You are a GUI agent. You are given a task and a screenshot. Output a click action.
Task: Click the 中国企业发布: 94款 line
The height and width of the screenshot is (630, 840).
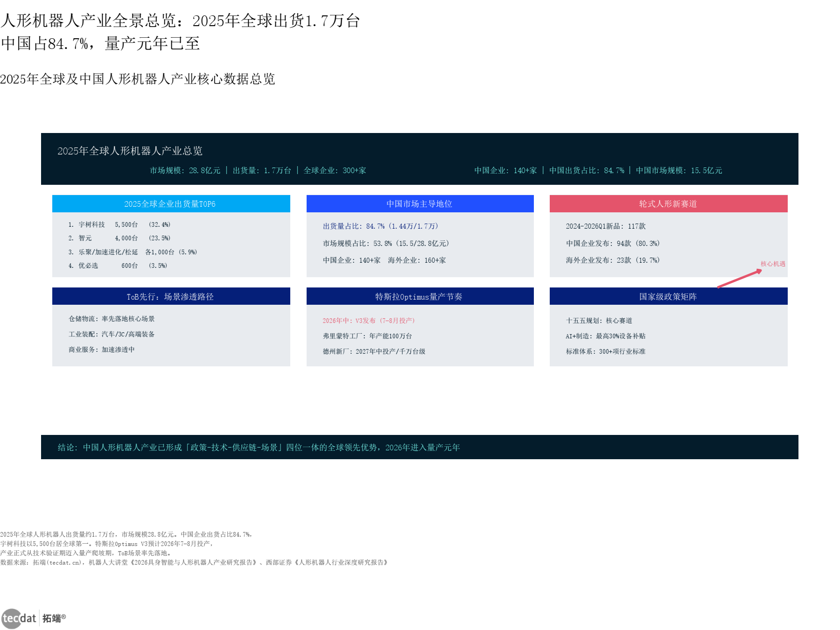coord(613,243)
